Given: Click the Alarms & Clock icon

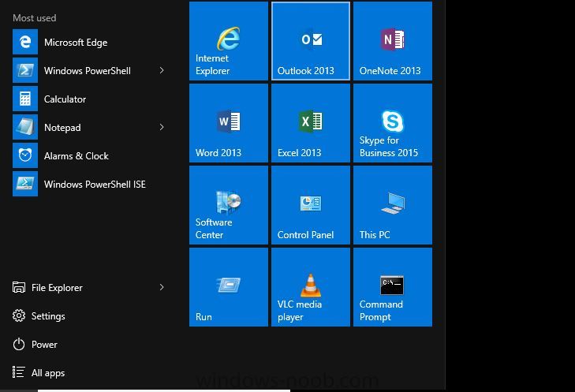Looking at the screenshot, I should (25, 155).
